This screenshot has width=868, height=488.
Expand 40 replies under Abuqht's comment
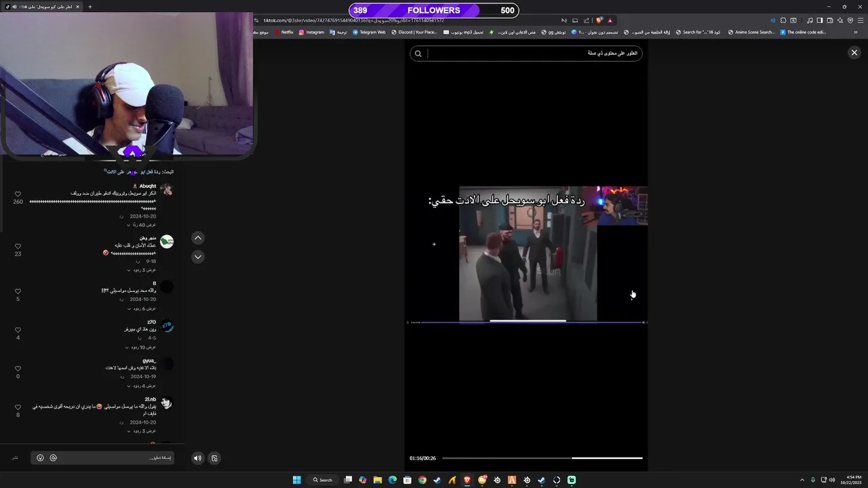[142, 225]
